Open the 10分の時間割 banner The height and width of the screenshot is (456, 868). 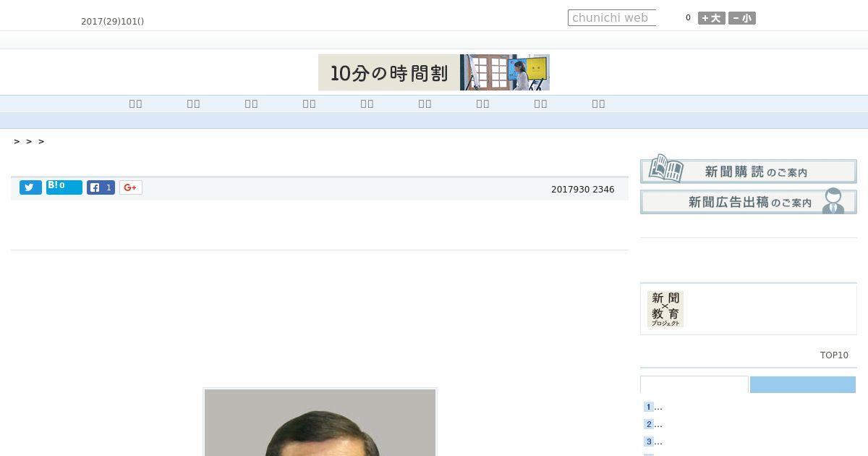pyautogui.click(x=434, y=72)
